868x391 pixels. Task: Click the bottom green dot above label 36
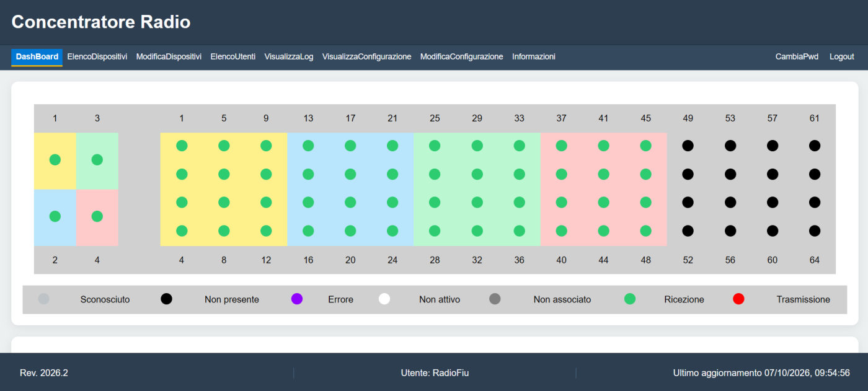pyautogui.click(x=519, y=231)
